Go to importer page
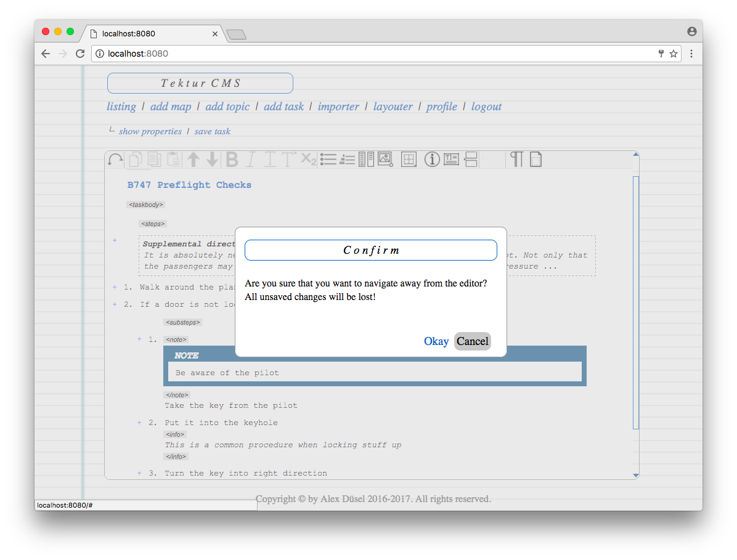 coord(338,107)
